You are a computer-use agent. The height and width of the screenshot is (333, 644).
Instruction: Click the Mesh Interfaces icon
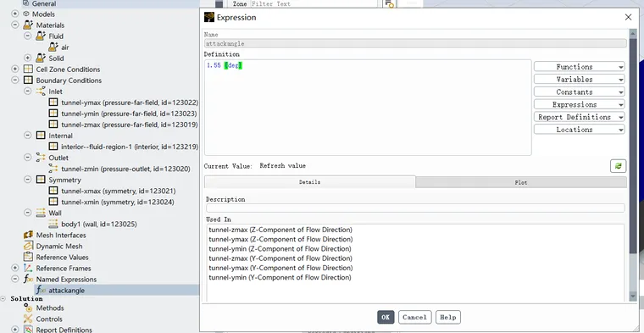tap(28, 235)
